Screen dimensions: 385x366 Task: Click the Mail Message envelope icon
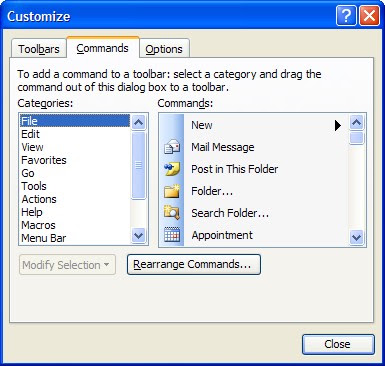(x=172, y=147)
